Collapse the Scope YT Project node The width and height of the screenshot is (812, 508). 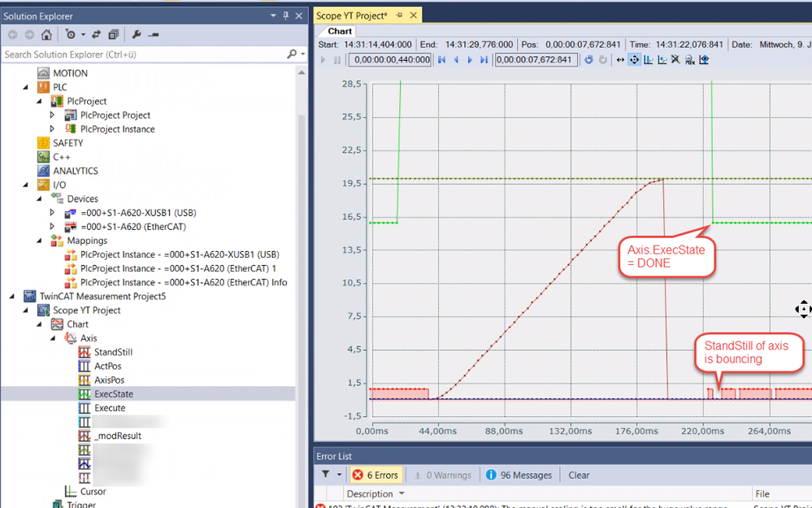(25, 310)
